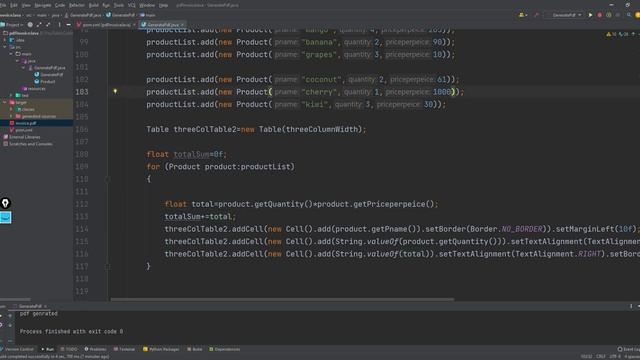Image resolution: width=640 pixels, height=360 pixels.
Task: Open the Python Packages tool window
Action: point(161,349)
